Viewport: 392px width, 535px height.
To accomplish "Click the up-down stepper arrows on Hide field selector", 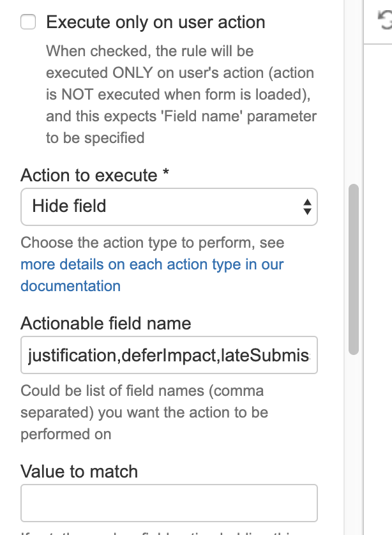I will 306,207.
